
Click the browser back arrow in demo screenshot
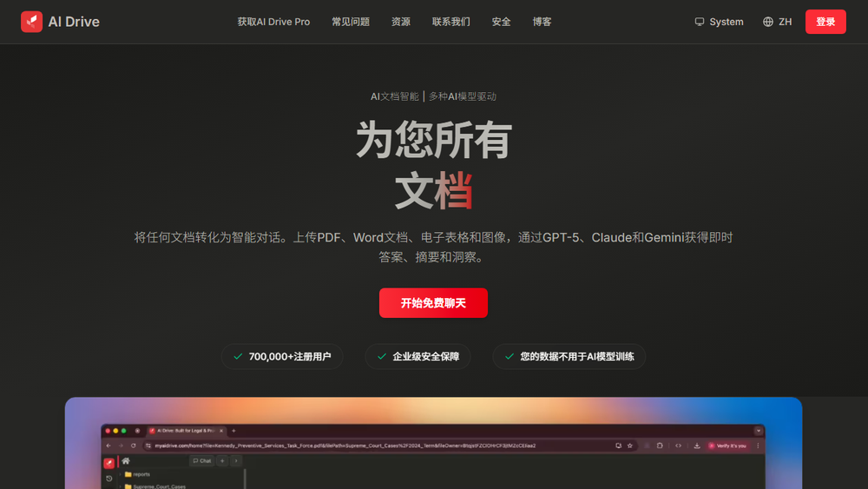click(108, 446)
